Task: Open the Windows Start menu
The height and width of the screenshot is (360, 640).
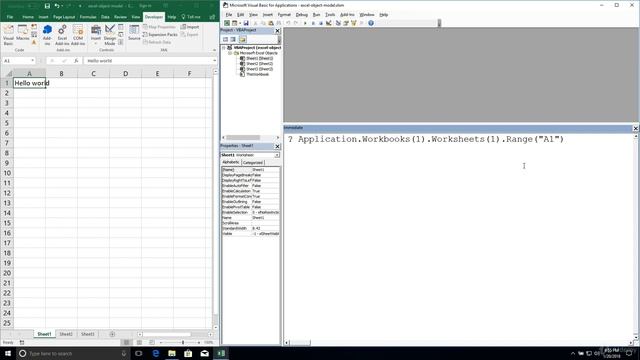Action: point(8,353)
